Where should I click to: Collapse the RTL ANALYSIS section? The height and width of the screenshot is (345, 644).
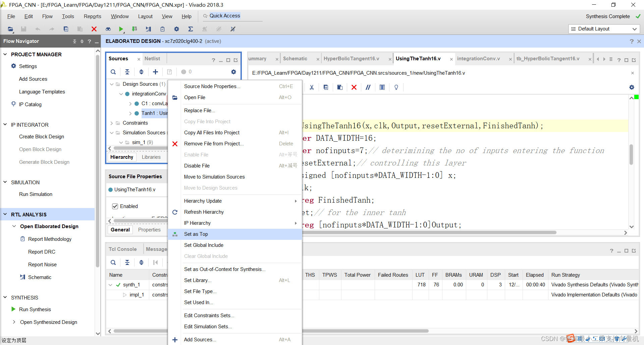[x=5, y=214]
